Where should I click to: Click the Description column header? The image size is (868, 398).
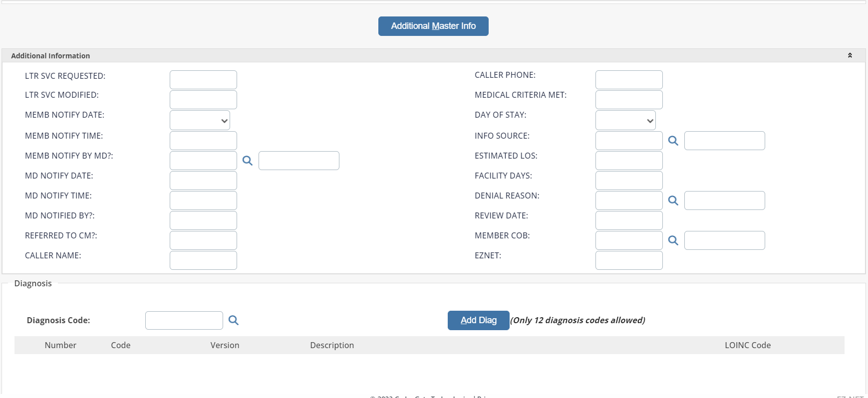coord(332,345)
